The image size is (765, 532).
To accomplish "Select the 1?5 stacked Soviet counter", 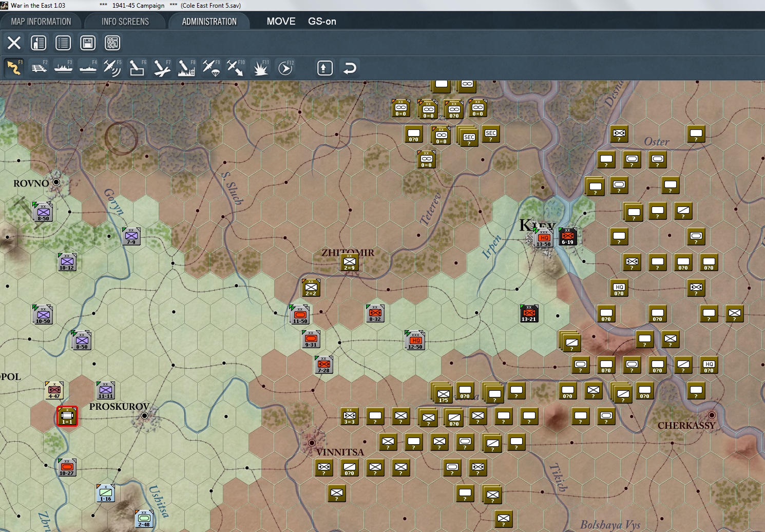I will pyautogui.click(x=443, y=394).
